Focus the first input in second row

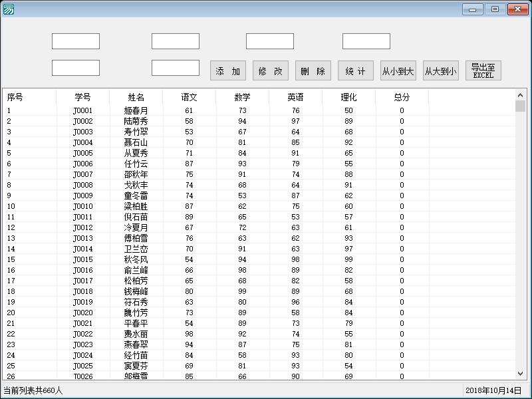pyautogui.click(x=76, y=68)
